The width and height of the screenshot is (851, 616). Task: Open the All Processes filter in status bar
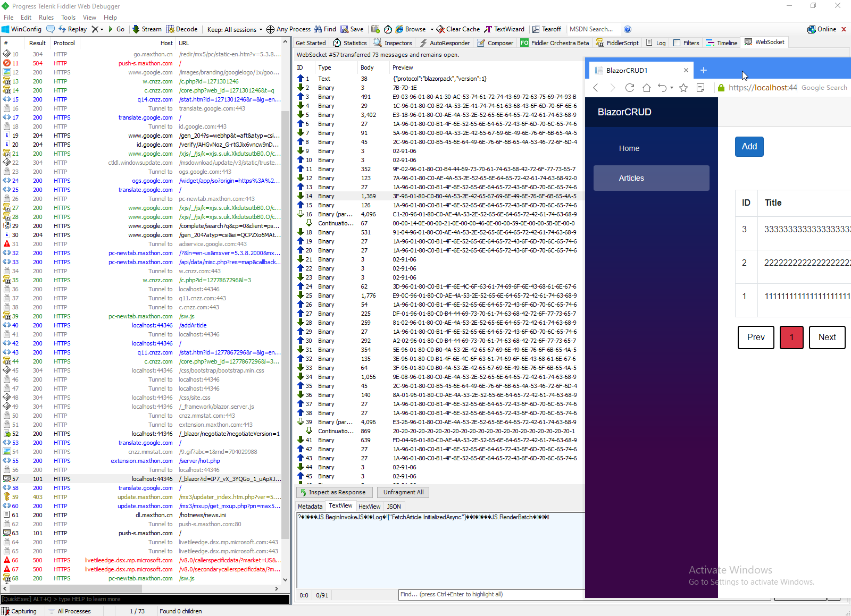[70, 611]
